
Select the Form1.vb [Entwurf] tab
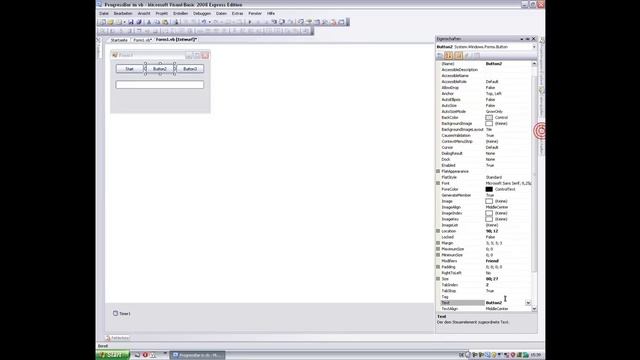pyautogui.click(x=176, y=40)
